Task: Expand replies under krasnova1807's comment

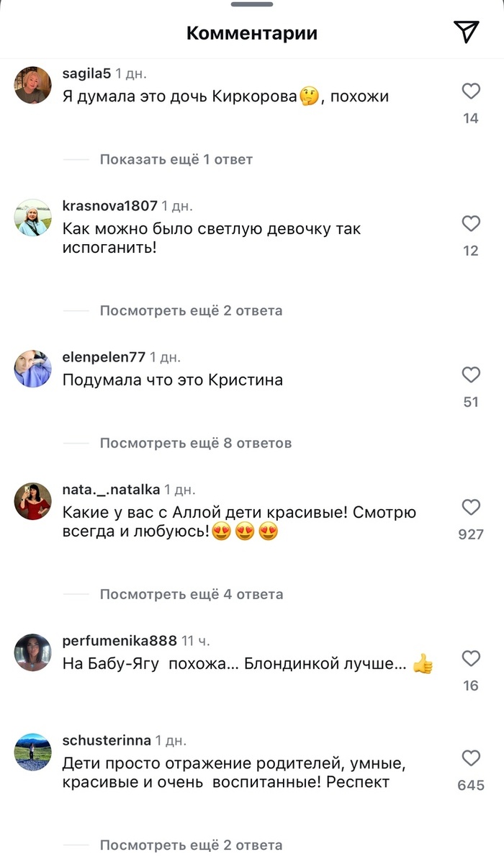Action: [x=191, y=310]
